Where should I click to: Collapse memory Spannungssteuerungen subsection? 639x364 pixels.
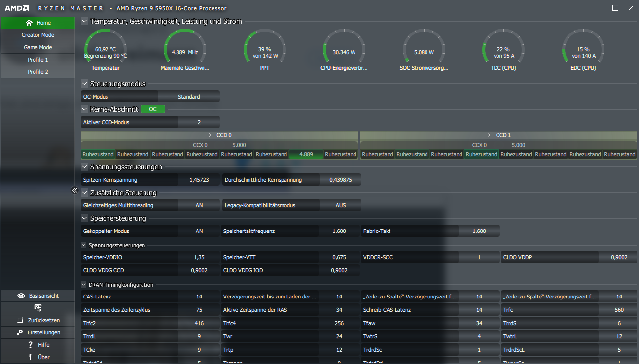point(84,245)
